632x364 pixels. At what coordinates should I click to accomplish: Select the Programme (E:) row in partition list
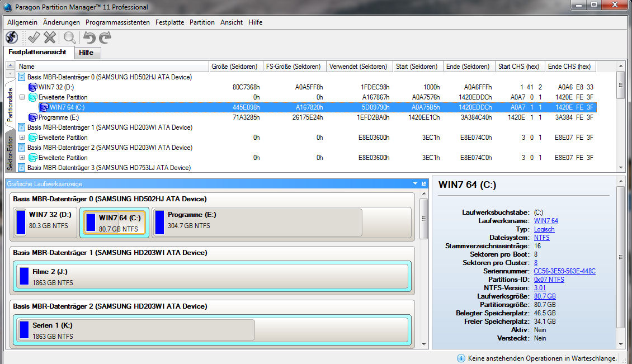point(306,117)
